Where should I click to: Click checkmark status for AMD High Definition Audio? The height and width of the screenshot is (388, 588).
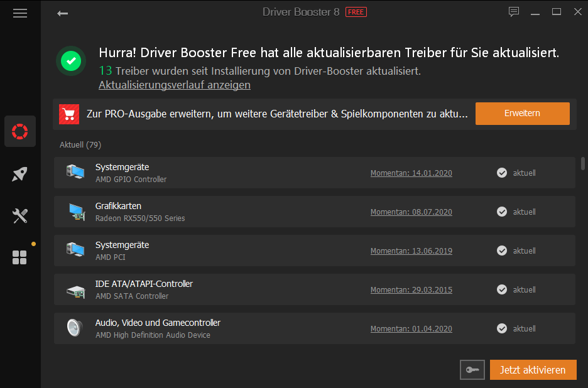point(502,329)
